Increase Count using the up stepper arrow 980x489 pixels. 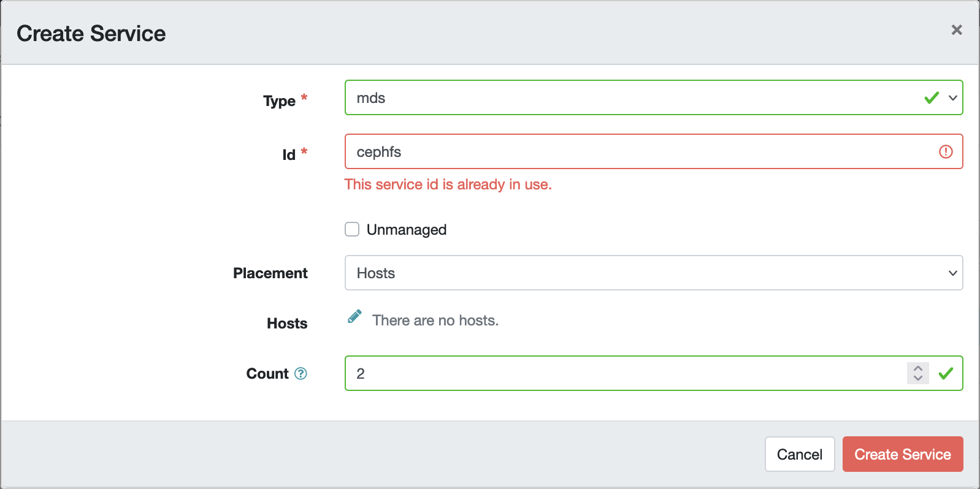(x=917, y=369)
